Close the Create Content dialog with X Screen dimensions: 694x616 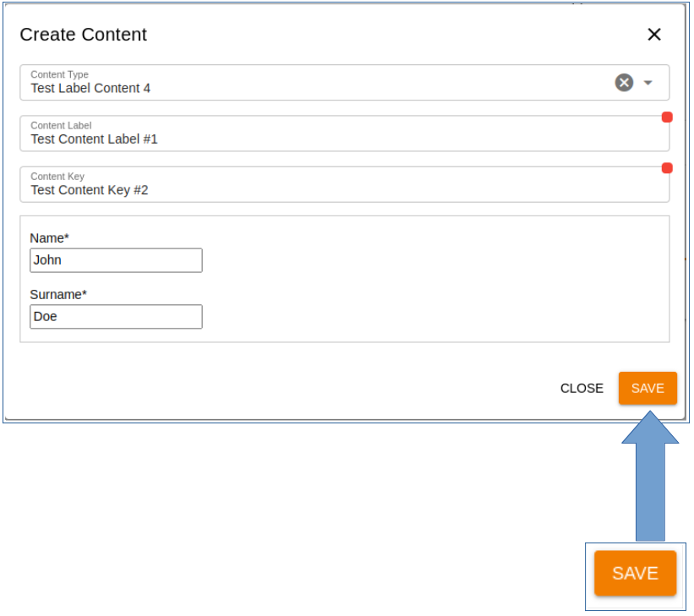coord(653,35)
